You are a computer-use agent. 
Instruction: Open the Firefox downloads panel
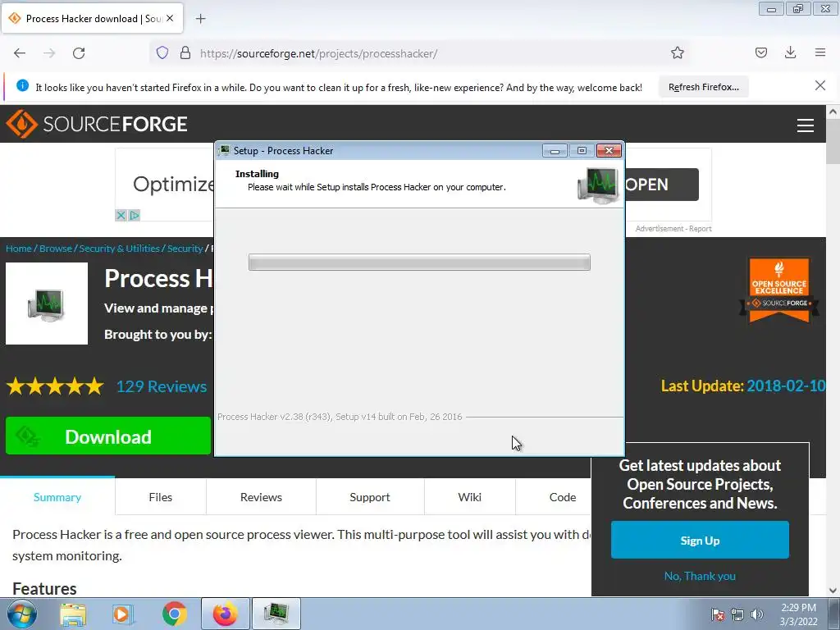(790, 52)
